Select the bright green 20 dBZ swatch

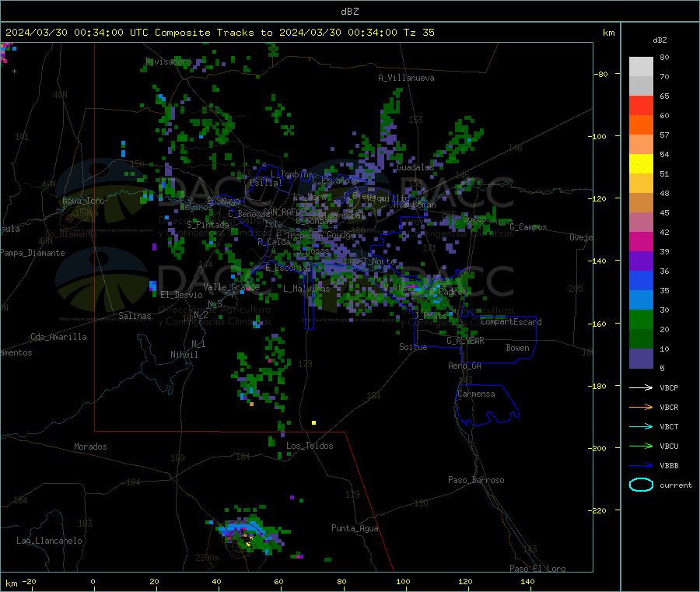coord(641,319)
